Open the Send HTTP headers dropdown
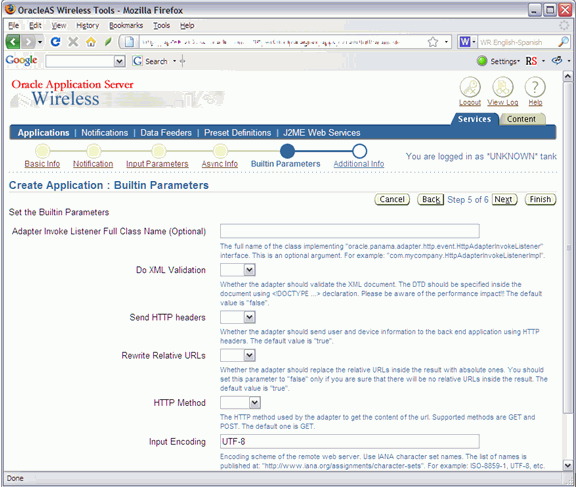The image size is (576, 487). coord(249,317)
